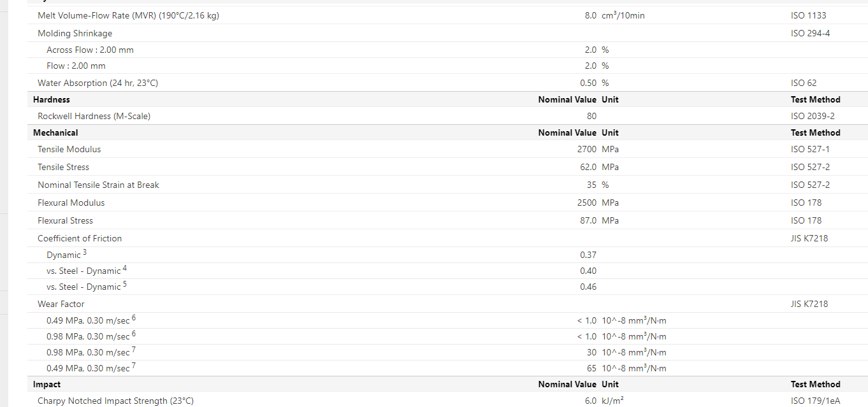Click the Rockwell Hardness (M-Scale) row
The image size is (868, 407).
pos(94,116)
